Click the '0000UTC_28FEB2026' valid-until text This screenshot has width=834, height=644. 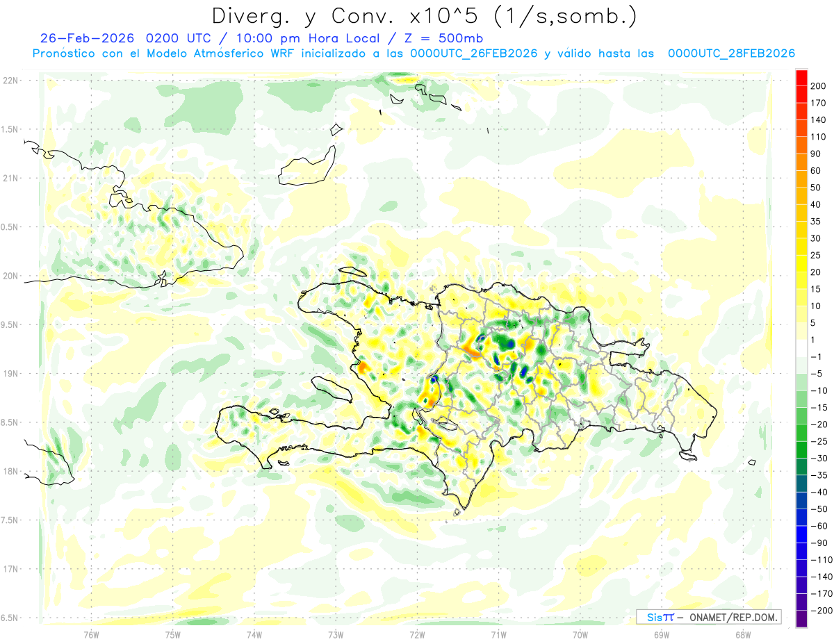click(731, 53)
